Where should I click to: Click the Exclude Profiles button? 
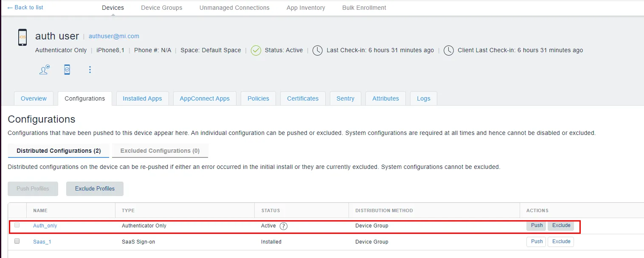click(x=95, y=189)
